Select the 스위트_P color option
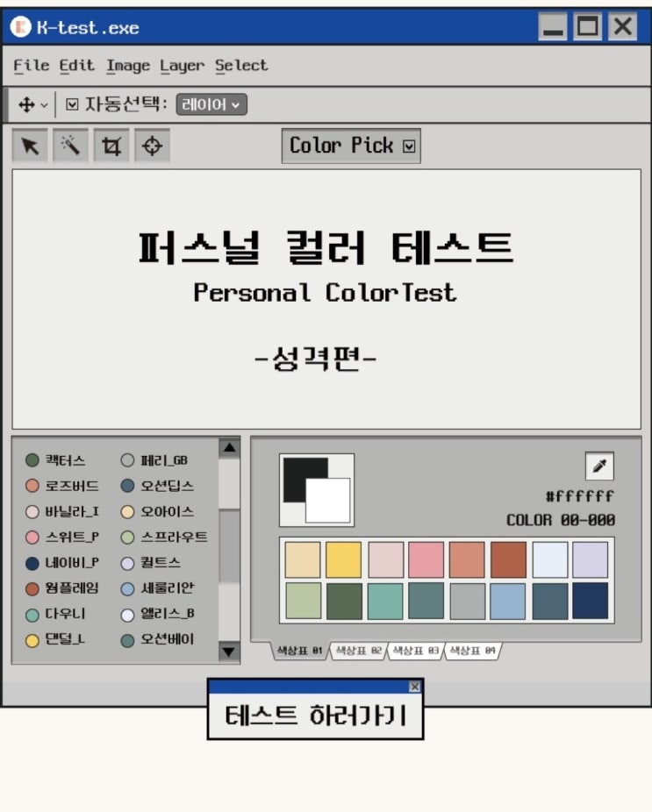Screen dimensions: 652x812 (61, 537)
